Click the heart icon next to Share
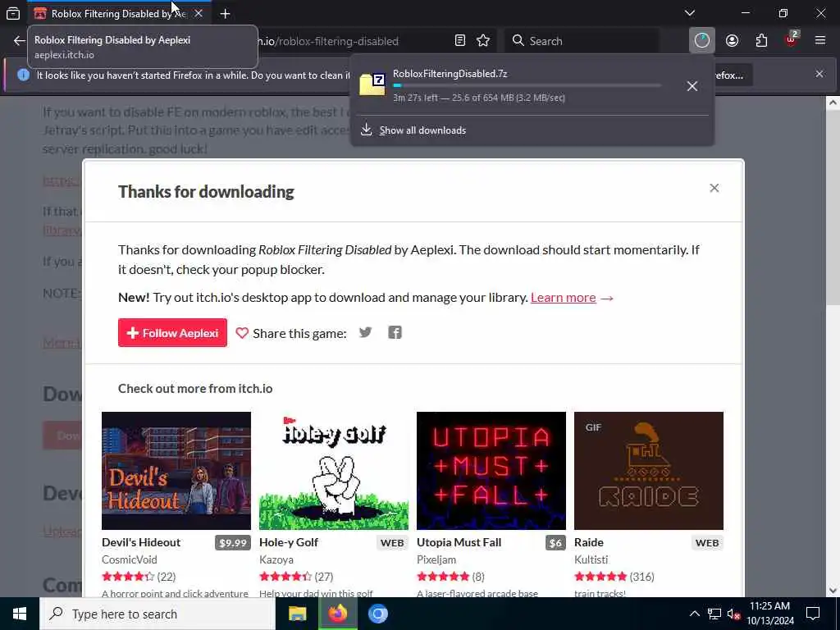Screen dimensions: 840x630 click(242, 333)
